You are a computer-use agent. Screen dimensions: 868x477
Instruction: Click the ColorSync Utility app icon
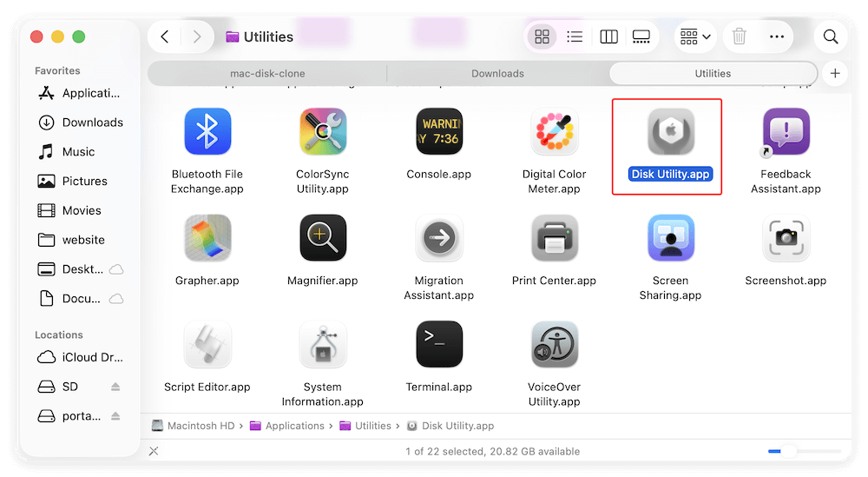pos(323,132)
